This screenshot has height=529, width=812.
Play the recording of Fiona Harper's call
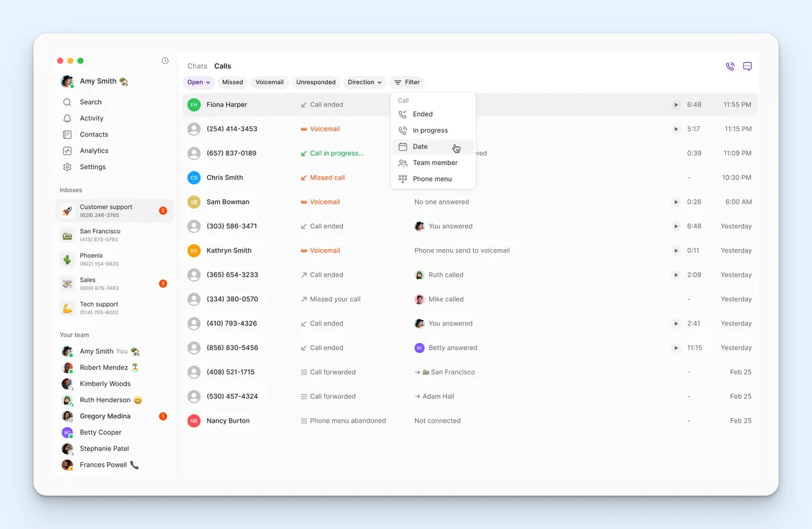676,104
